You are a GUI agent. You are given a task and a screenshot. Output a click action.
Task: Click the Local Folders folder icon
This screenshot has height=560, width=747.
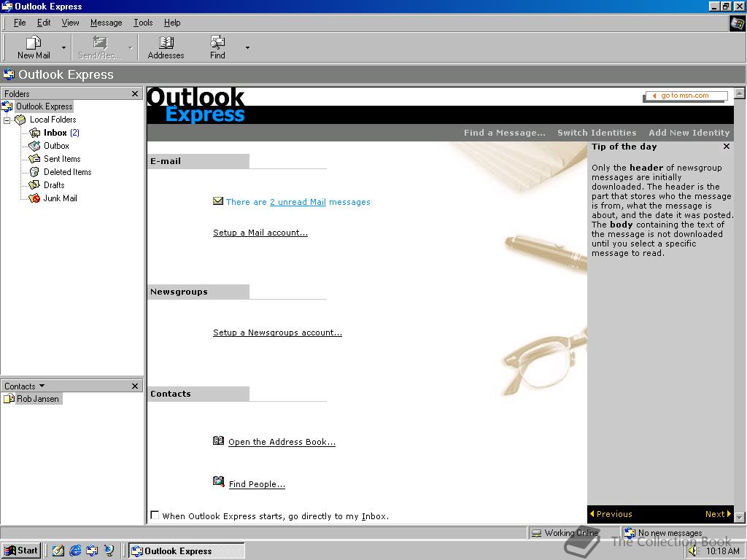[x=20, y=120]
